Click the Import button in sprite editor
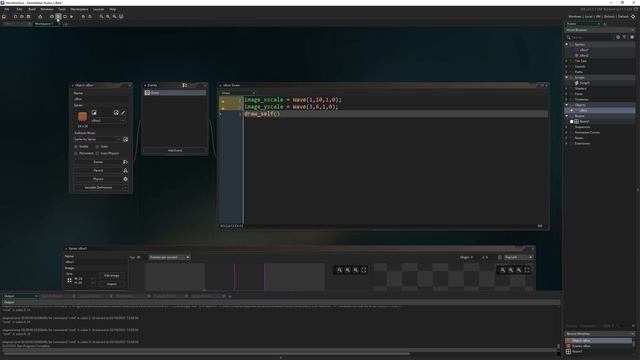Image resolution: width=640 pixels, height=360 pixels. 111,284
